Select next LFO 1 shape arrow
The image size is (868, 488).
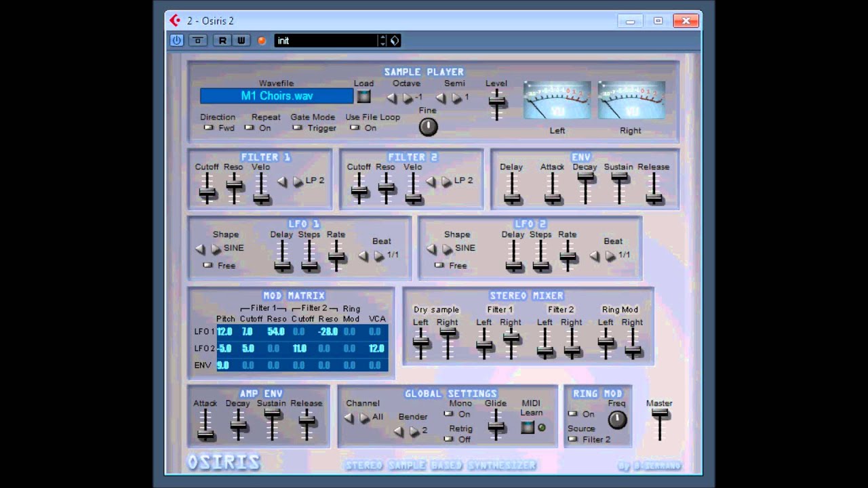coord(216,249)
